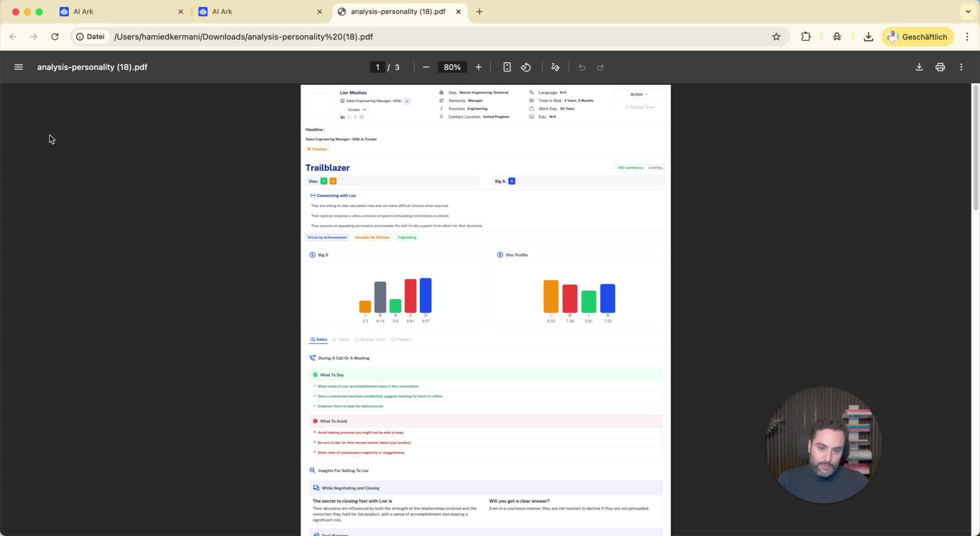Click the zoom percentage field showing 80%

click(x=452, y=67)
